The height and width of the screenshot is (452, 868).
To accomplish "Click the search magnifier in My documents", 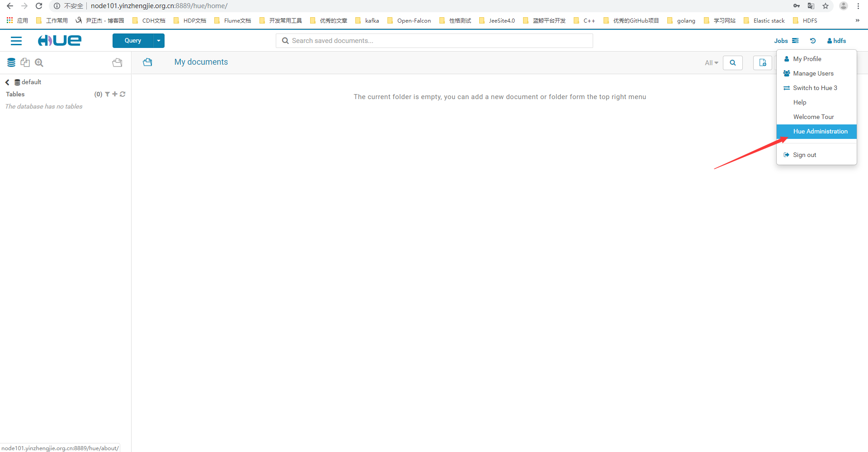I will tap(733, 63).
